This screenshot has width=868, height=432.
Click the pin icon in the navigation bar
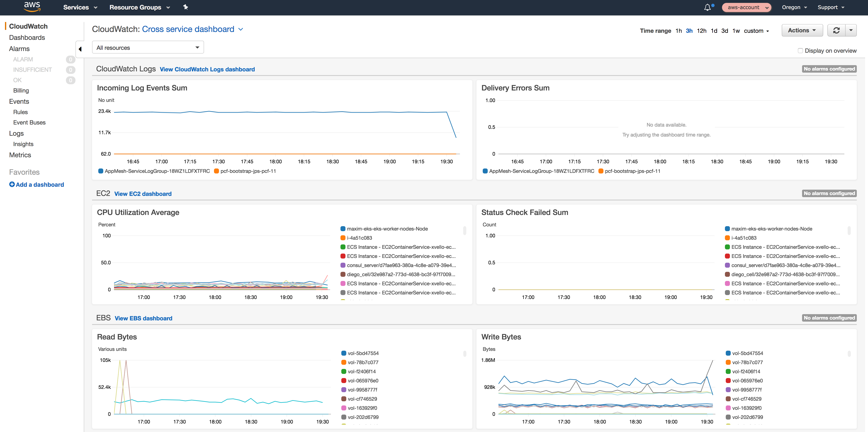[x=185, y=7]
